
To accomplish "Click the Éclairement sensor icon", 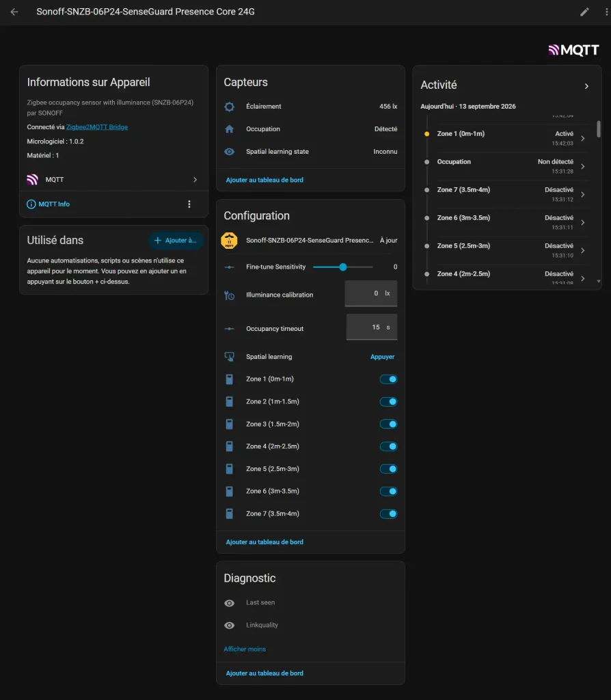I will point(230,107).
